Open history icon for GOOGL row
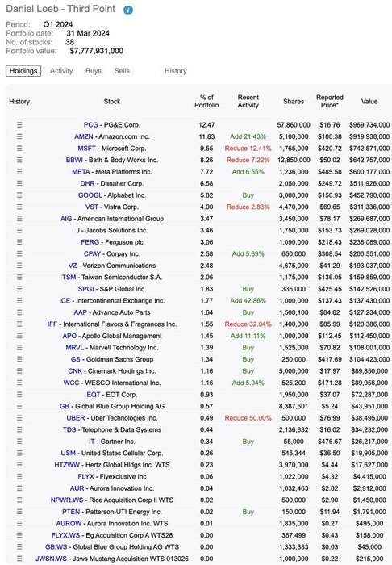This screenshot has width=392, height=565. coord(19,195)
